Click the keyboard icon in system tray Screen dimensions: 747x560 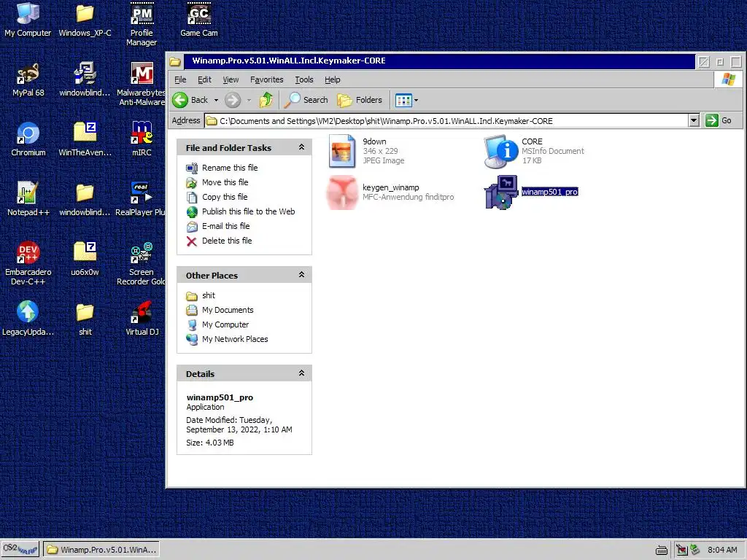coord(661,551)
